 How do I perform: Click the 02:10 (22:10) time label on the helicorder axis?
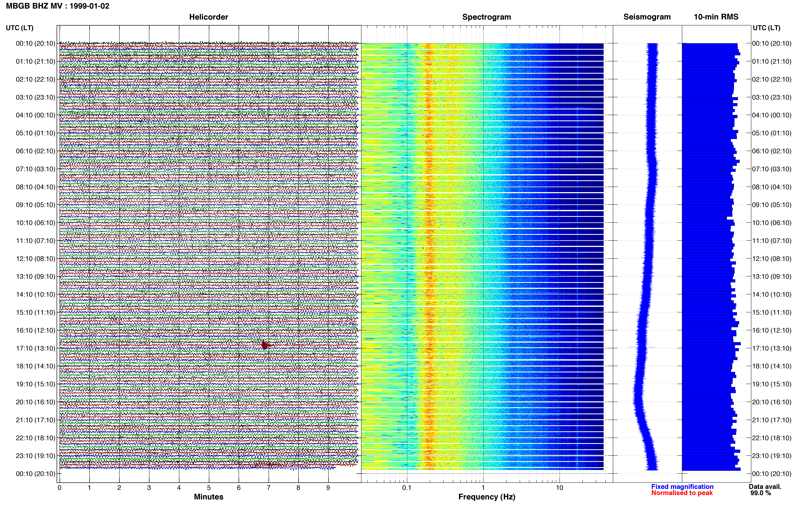point(36,79)
